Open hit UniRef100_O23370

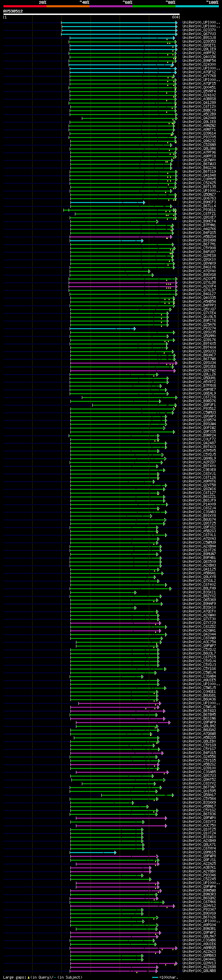(199, 31)
